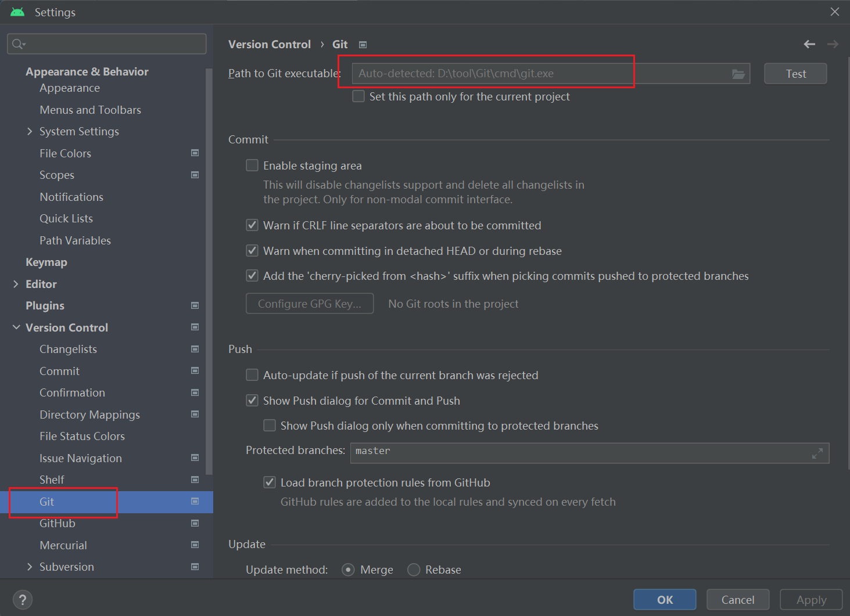Click the project-level icon next to Git breadcrumb
This screenshot has width=850, height=616.
point(363,45)
